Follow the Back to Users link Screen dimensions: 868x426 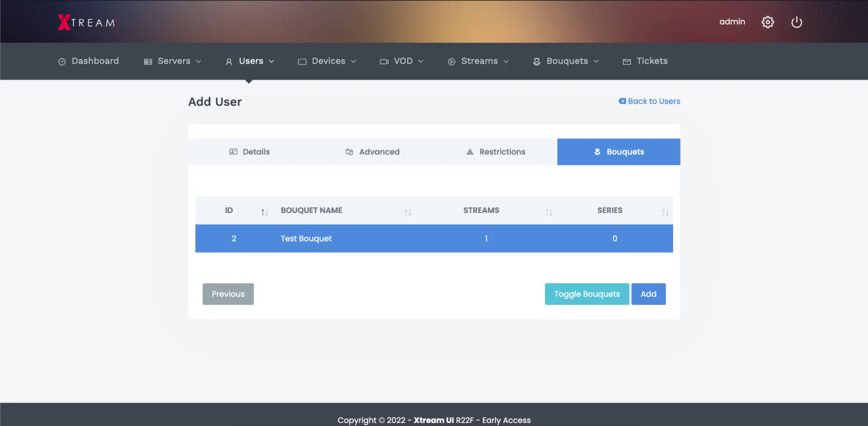tap(649, 101)
